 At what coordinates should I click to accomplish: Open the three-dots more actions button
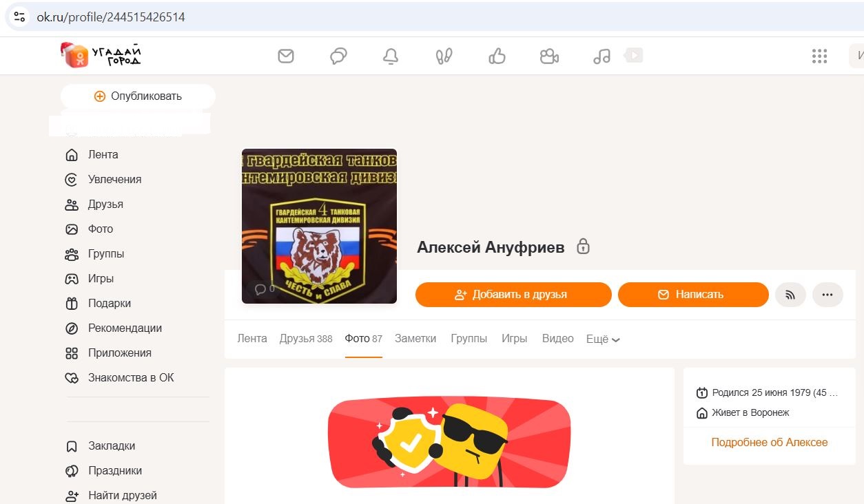click(827, 294)
